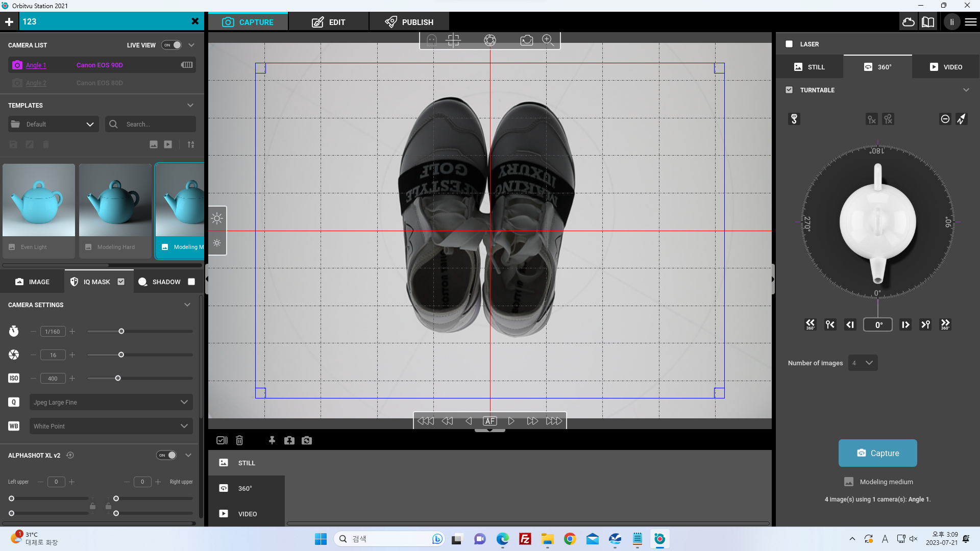Select the Angle 2 Canon EOS 80D camera
This screenshot has width=980, height=551.
pyautogui.click(x=102, y=83)
